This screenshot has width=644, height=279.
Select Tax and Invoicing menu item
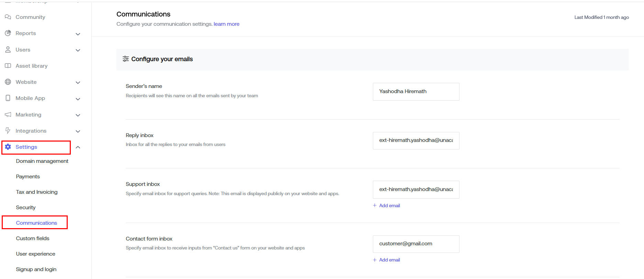tap(37, 192)
